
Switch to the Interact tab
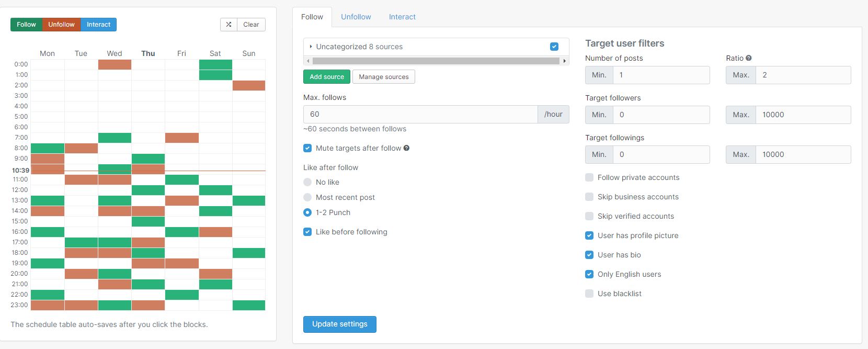tap(402, 17)
